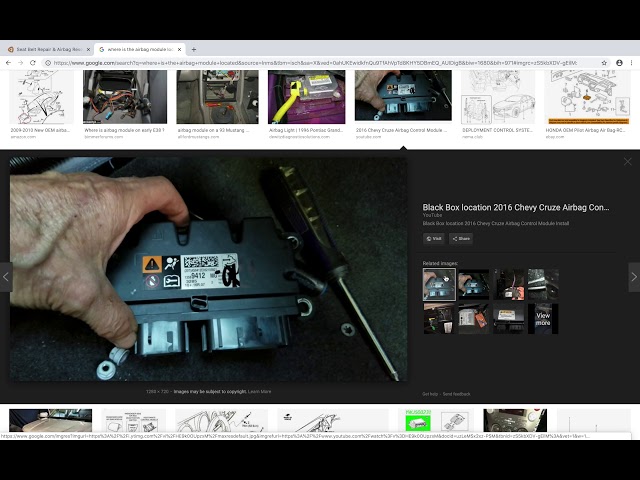The image size is (640, 480).
Task: Close the image preview panel with the X
Action: [x=628, y=162]
